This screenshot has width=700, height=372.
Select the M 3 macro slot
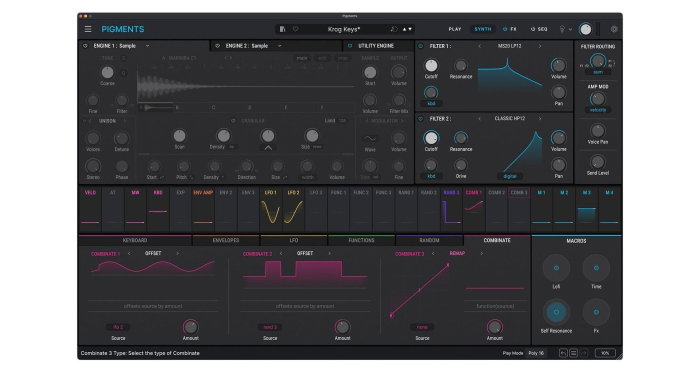[x=587, y=208]
